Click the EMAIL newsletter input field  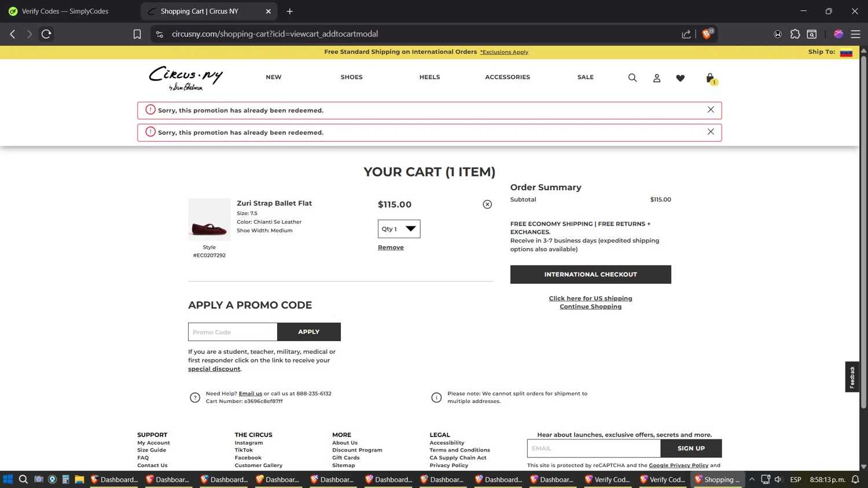[x=594, y=448]
